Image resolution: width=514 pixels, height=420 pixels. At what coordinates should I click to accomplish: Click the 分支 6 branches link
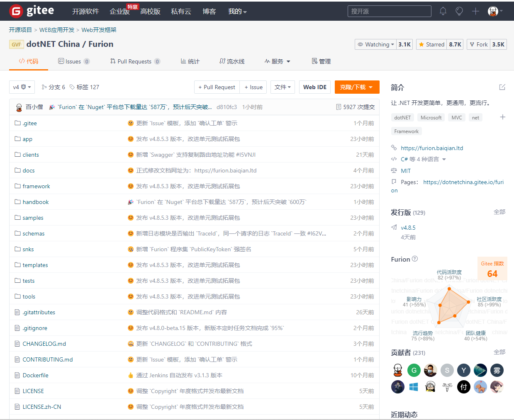coord(54,87)
